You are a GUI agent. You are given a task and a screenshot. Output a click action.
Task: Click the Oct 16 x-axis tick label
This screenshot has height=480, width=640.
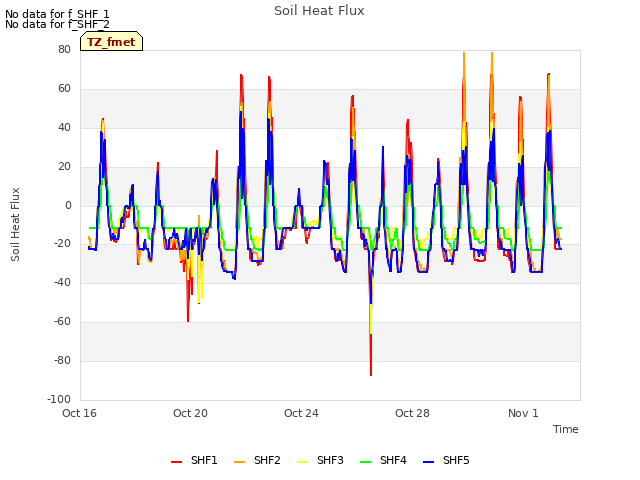click(x=79, y=413)
